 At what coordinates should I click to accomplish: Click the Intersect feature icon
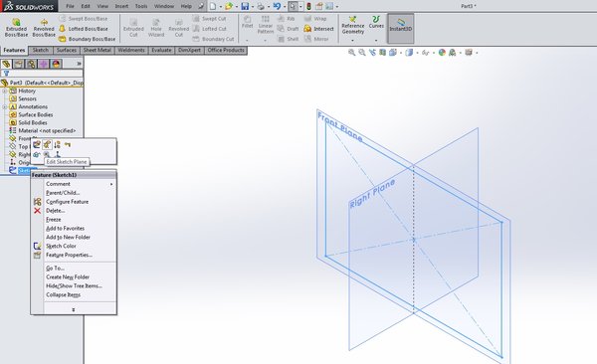(307, 29)
